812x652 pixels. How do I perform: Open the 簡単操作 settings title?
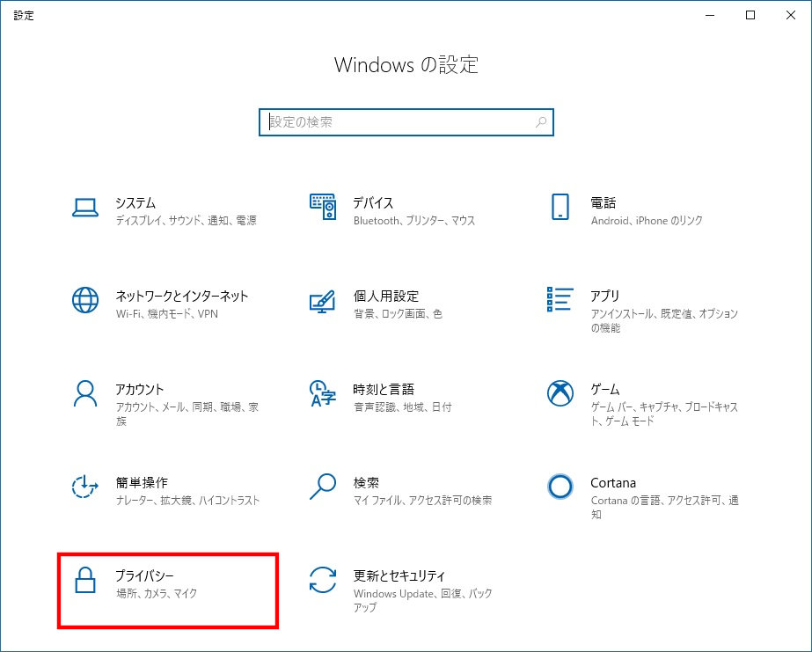[x=142, y=482]
